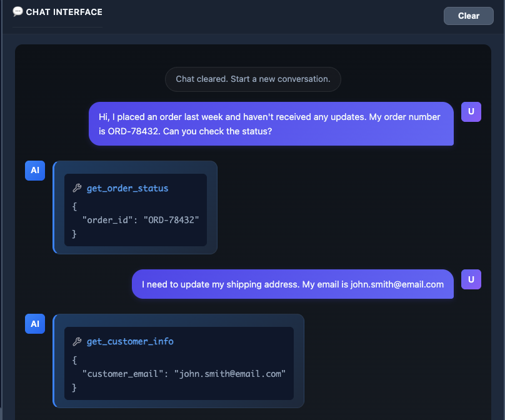Viewport: 505px width, 420px height.
Task: Select the user message about updating shipping address
Action: point(292,284)
